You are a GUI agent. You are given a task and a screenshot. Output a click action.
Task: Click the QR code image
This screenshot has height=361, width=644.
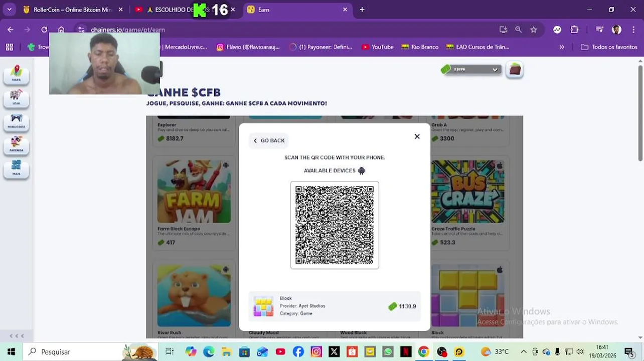(x=335, y=225)
